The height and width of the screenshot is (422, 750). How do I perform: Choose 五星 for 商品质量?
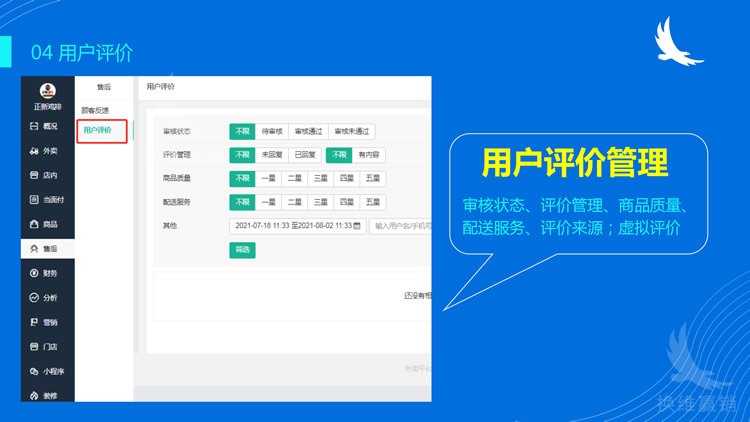pos(373,178)
